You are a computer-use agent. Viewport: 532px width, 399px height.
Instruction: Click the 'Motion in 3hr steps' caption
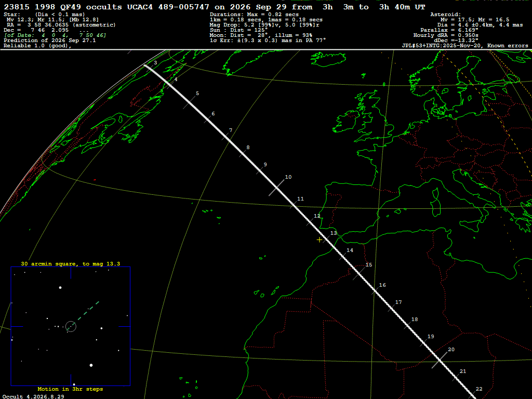click(70, 389)
